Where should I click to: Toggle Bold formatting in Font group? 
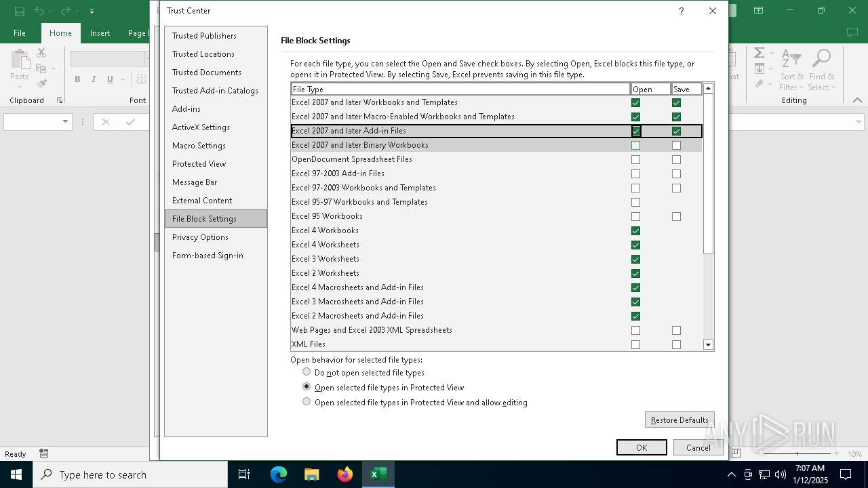[x=77, y=79]
